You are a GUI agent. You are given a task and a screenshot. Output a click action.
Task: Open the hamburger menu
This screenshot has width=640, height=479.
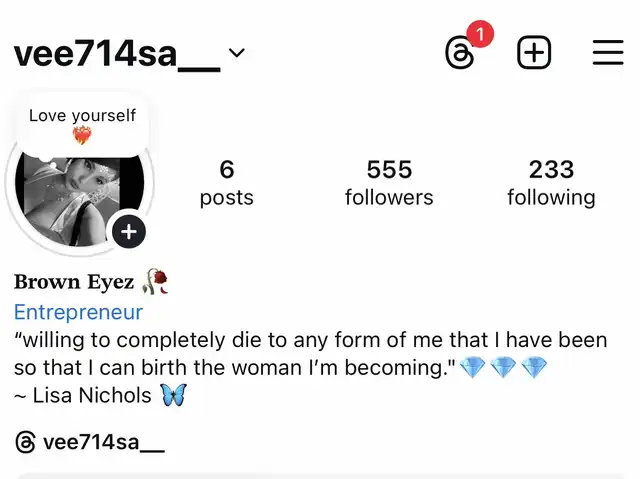(608, 52)
